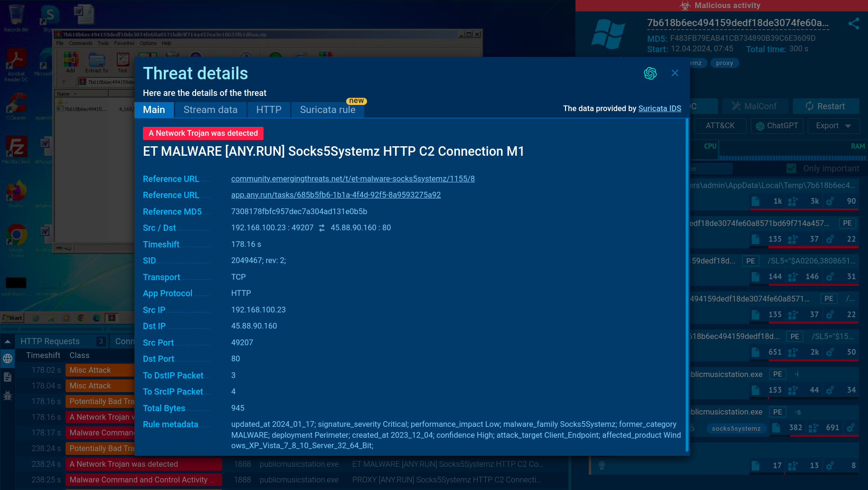This screenshot has height=490, width=868.
Task: Launch FileZilla Client from the desktop
Action: (16, 147)
